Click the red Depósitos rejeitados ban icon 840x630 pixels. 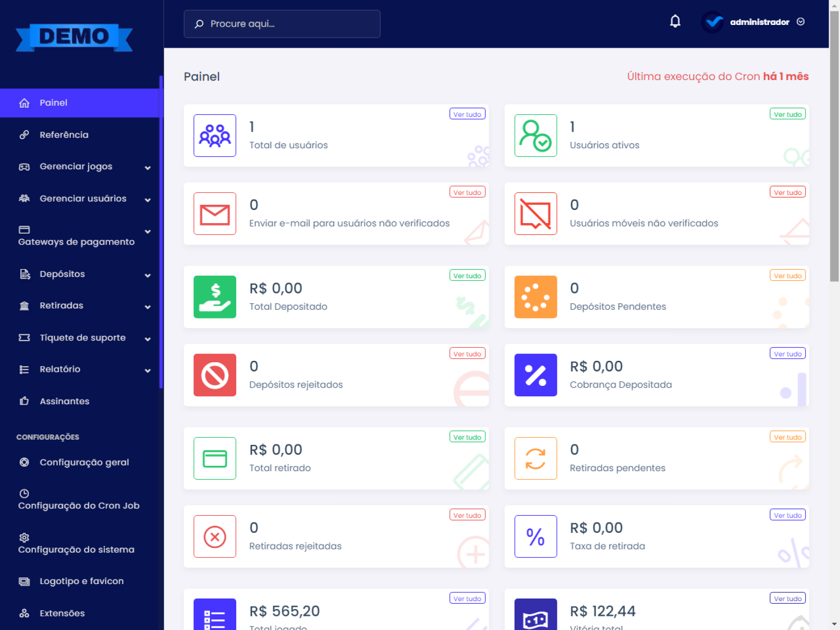[215, 375]
